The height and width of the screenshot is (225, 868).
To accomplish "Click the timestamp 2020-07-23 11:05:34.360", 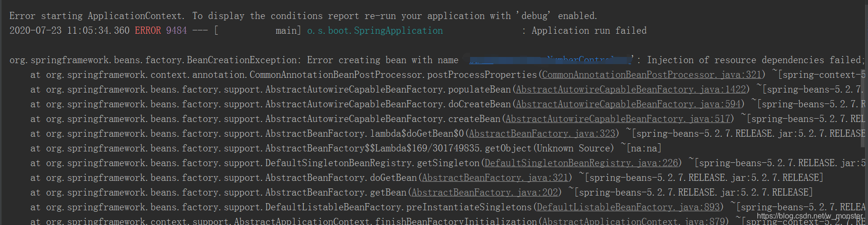I will click(x=69, y=30).
